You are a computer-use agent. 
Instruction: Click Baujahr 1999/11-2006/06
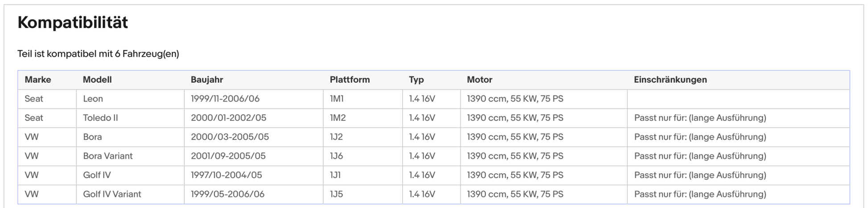pos(225,99)
